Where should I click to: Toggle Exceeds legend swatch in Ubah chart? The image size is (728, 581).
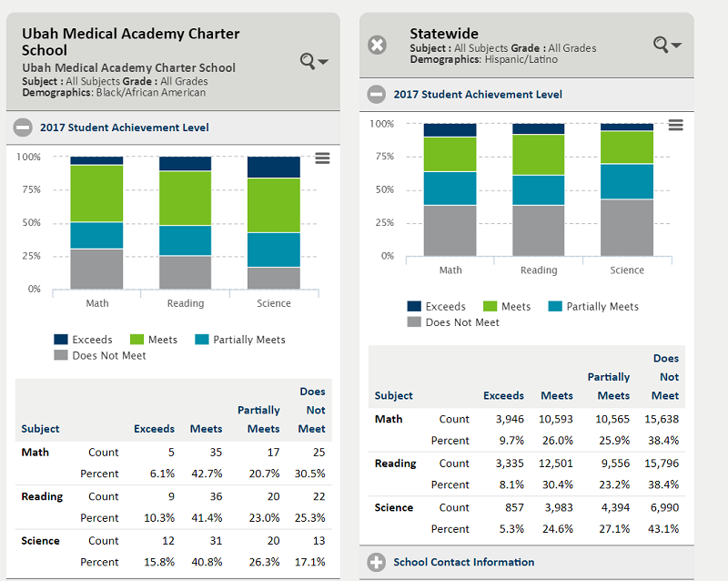coord(61,340)
